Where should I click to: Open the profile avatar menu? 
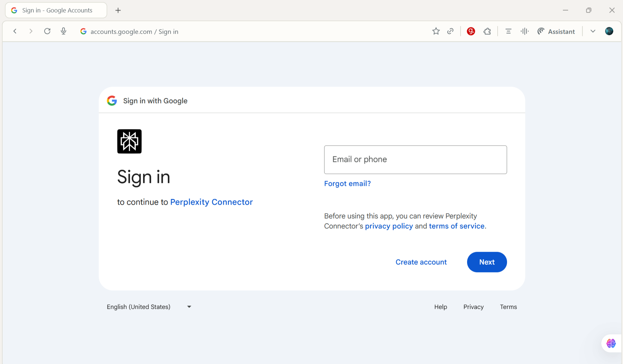609,31
